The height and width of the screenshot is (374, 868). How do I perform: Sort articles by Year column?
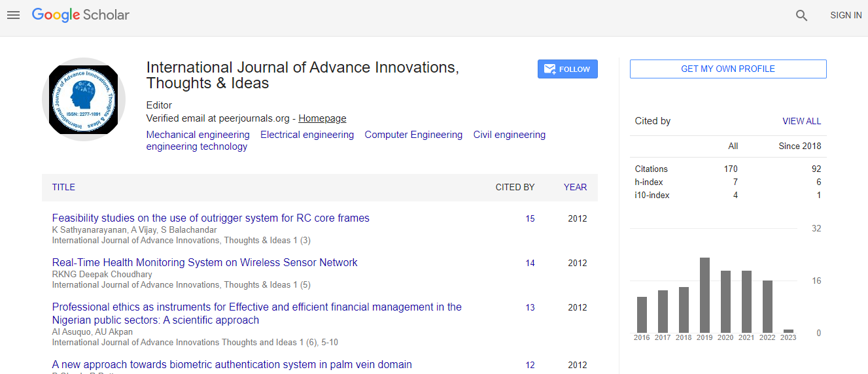(575, 187)
